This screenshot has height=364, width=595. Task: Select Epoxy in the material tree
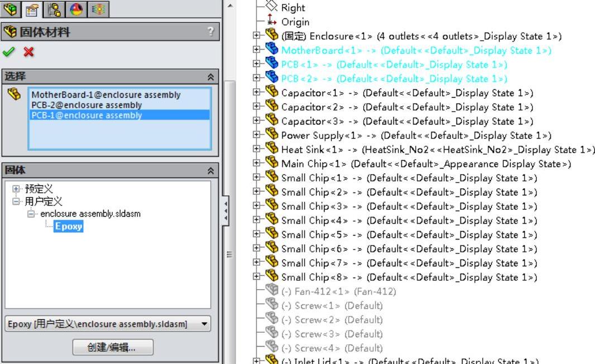click(x=68, y=226)
